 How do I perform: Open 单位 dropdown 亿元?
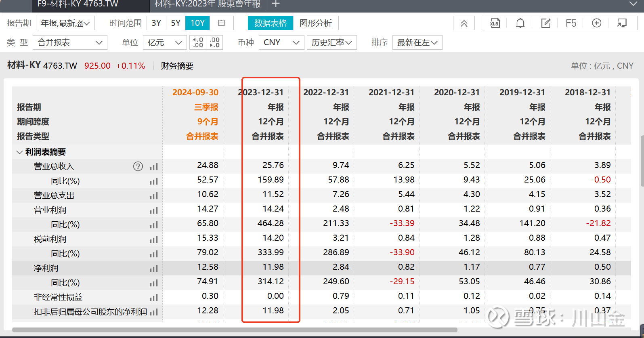pos(165,42)
